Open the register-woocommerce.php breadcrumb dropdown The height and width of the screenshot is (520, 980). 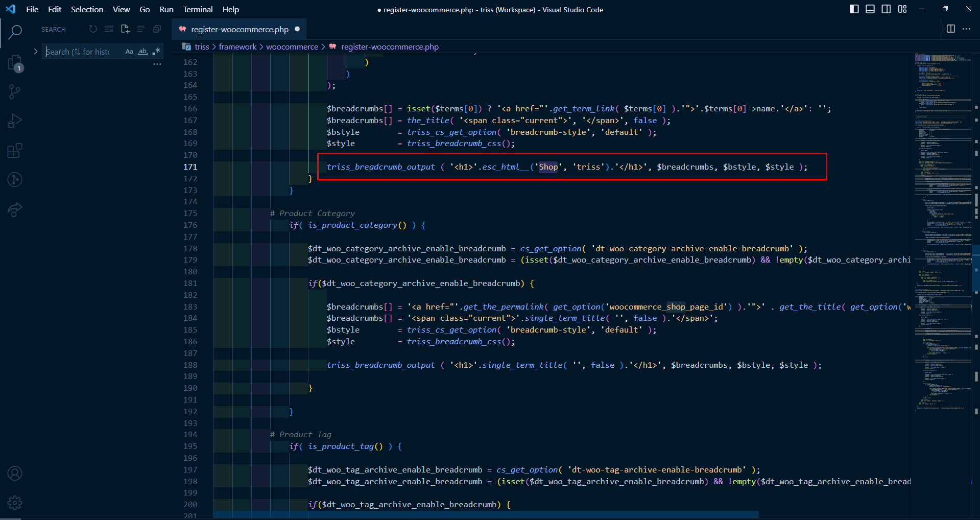point(390,46)
